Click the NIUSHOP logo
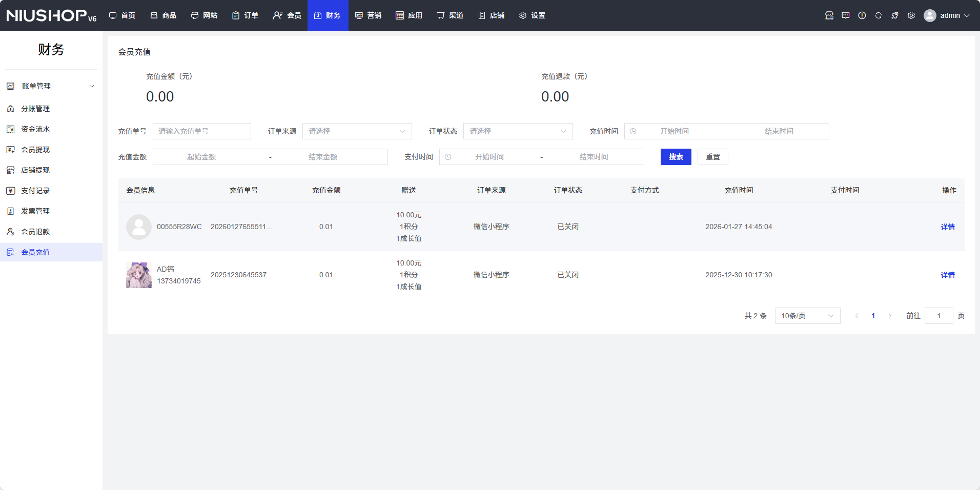Viewport: 980px width, 490px height. point(51,15)
